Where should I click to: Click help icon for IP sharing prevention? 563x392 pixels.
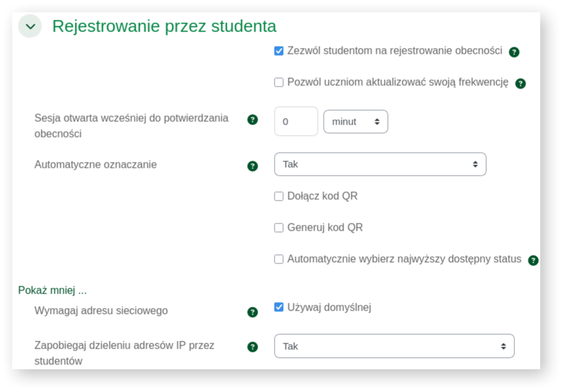pyautogui.click(x=253, y=345)
